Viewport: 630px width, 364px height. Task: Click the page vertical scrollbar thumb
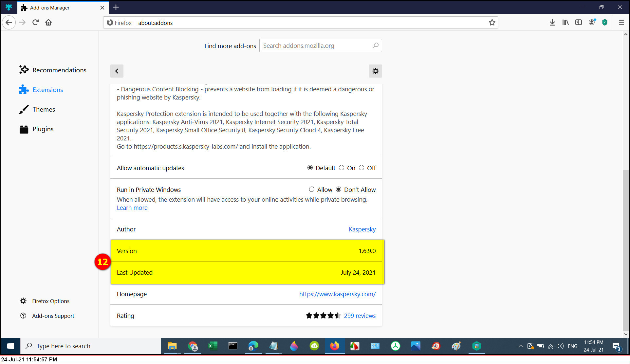click(x=626, y=250)
